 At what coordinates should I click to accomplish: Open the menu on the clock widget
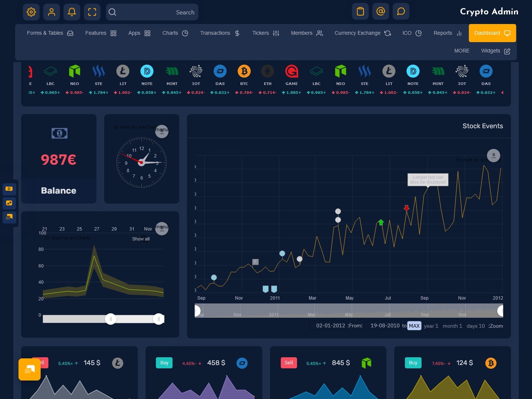click(x=162, y=131)
